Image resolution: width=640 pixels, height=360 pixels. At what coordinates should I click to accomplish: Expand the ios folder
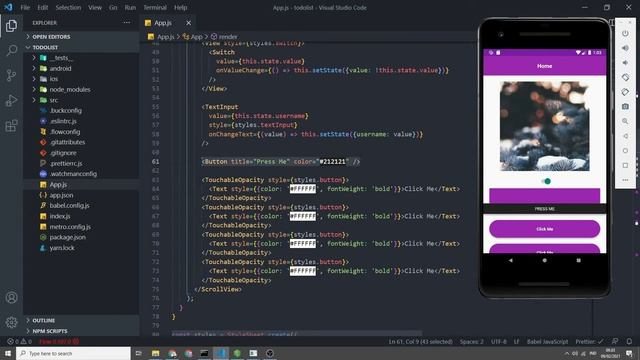coord(53,79)
